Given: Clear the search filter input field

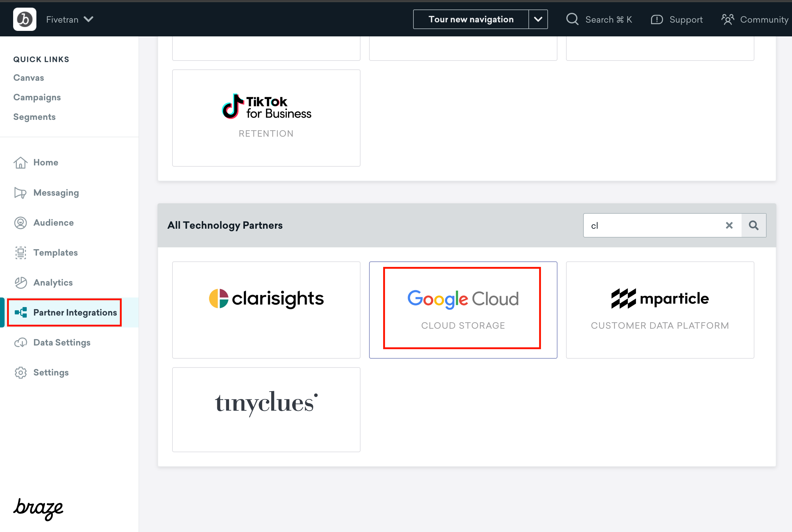Looking at the screenshot, I should pos(729,226).
